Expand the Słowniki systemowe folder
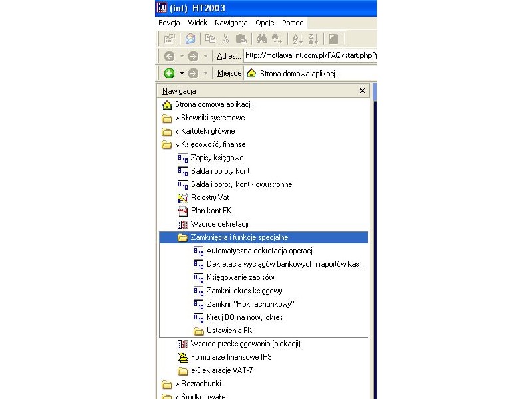Screen dimensions: 532x399 (203, 118)
